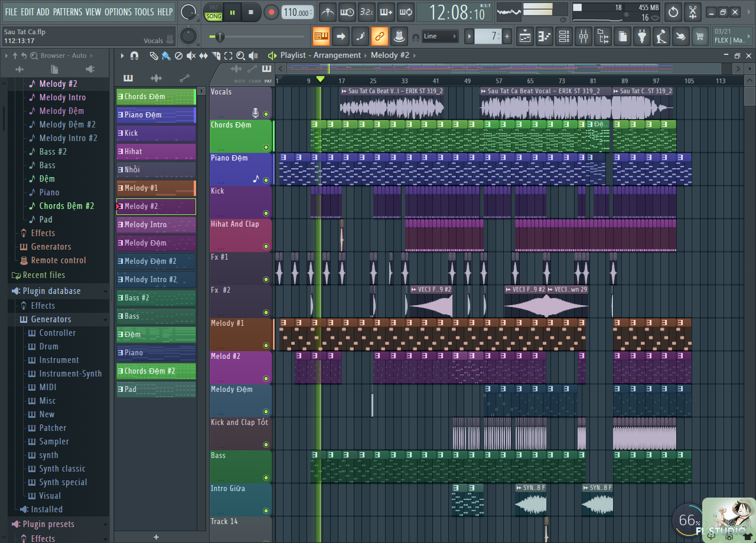Toggle the blend recording overdub icon
The image size is (756, 543).
pos(386,12)
